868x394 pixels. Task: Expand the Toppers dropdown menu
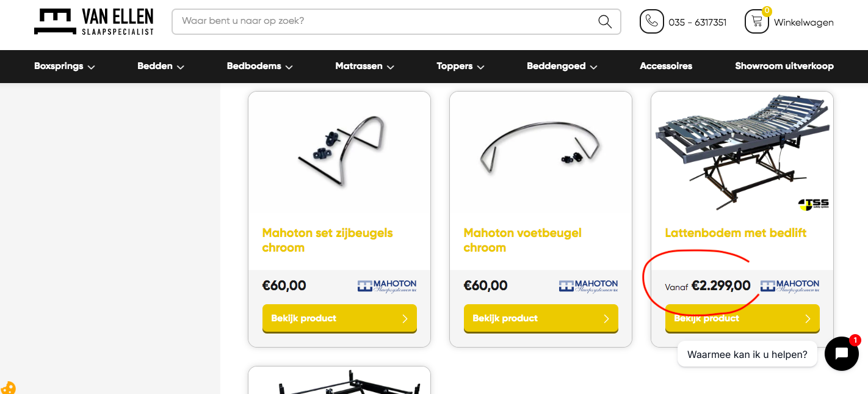(x=461, y=66)
